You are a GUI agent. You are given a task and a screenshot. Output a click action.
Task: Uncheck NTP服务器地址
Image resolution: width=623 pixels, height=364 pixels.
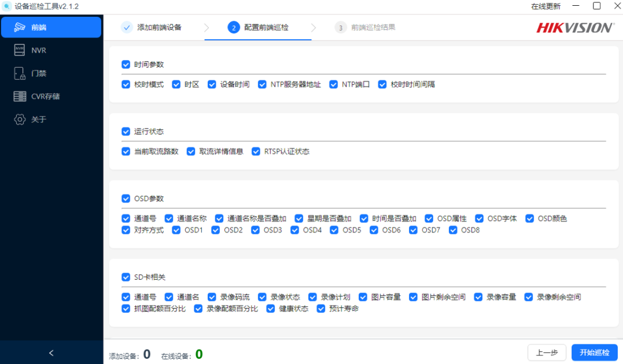click(262, 84)
